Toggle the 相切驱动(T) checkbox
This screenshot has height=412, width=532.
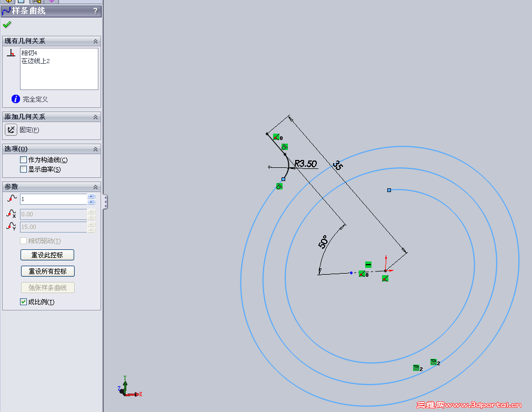[23, 240]
